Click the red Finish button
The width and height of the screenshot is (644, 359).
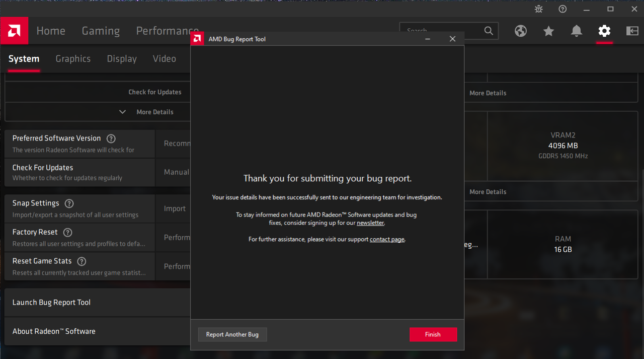433,334
